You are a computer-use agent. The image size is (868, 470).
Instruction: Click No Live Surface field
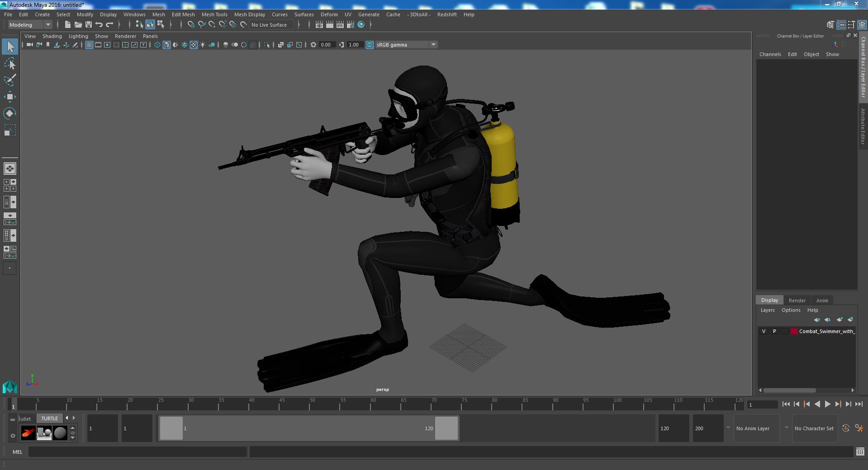(x=272, y=25)
